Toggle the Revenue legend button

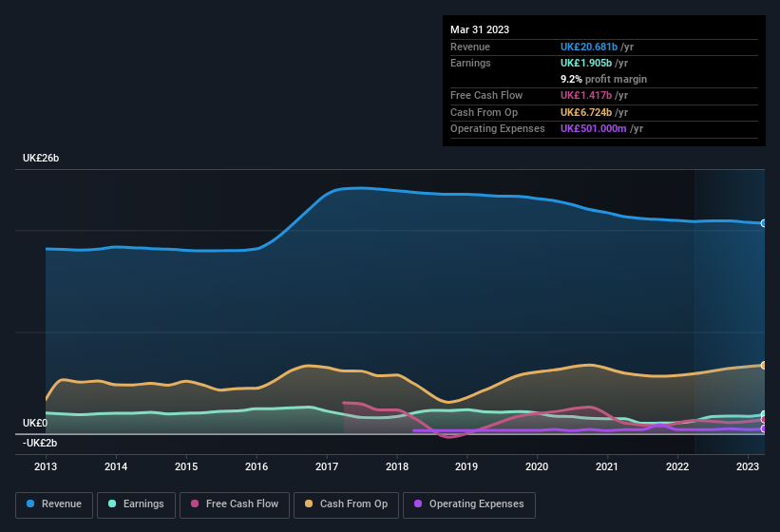point(54,504)
